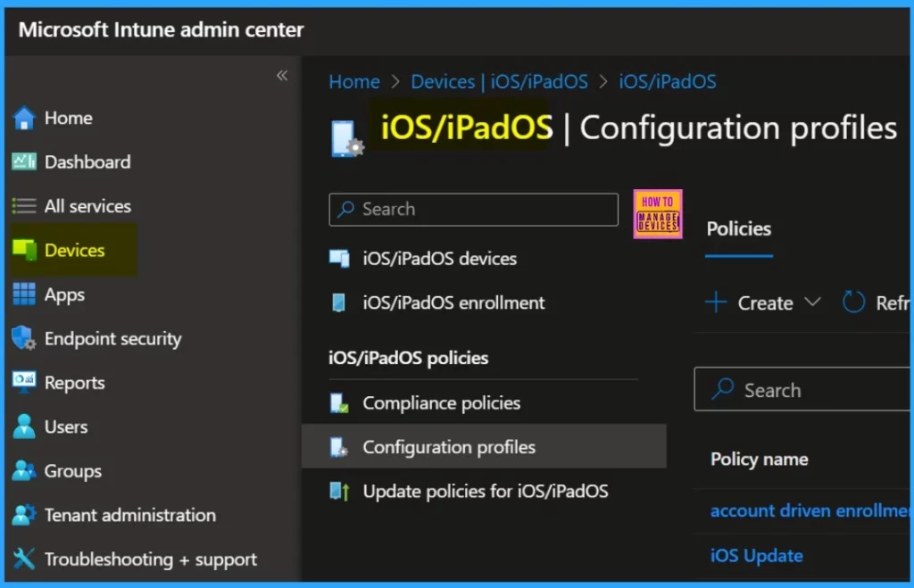This screenshot has height=588, width=914.
Task: Open Home in the left sidebar
Action: (69, 119)
